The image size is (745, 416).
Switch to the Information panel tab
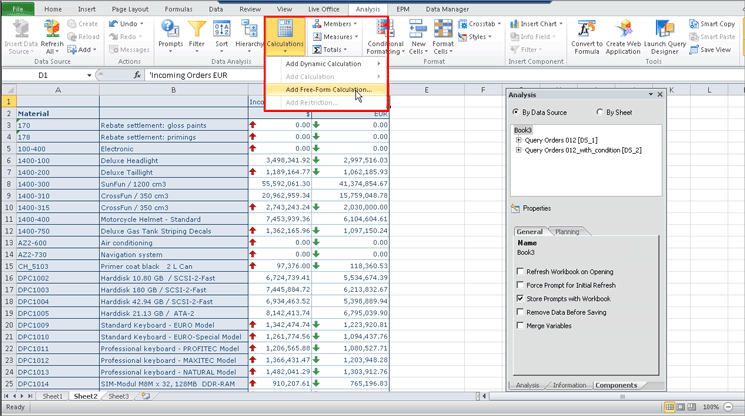pyautogui.click(x=569, y=385)
